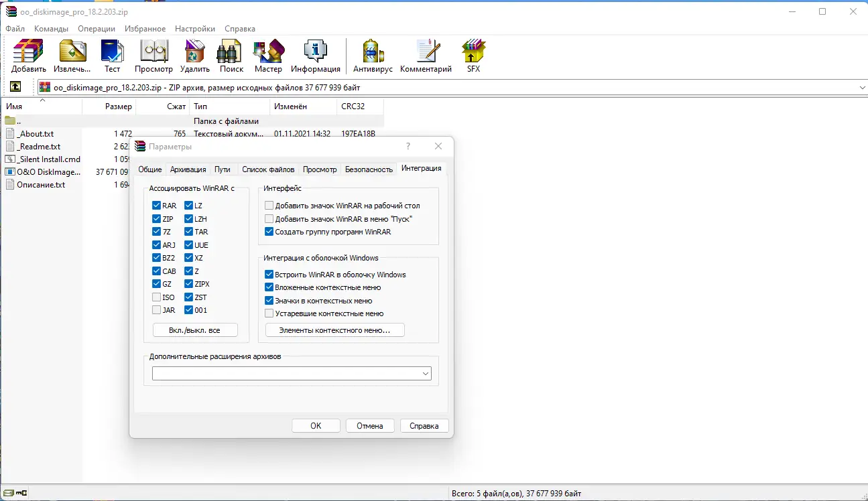Image resolution: width=868 pixels, height=501 pixels.
Task: Click the archive icon in the address bar
Action: [x=45, y=87]
